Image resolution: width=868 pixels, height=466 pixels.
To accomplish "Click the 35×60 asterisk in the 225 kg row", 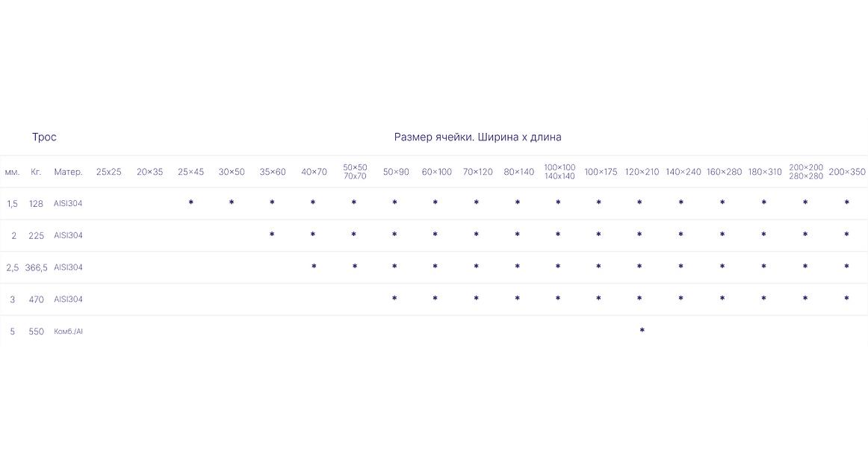I will click(x=272, y=235).
